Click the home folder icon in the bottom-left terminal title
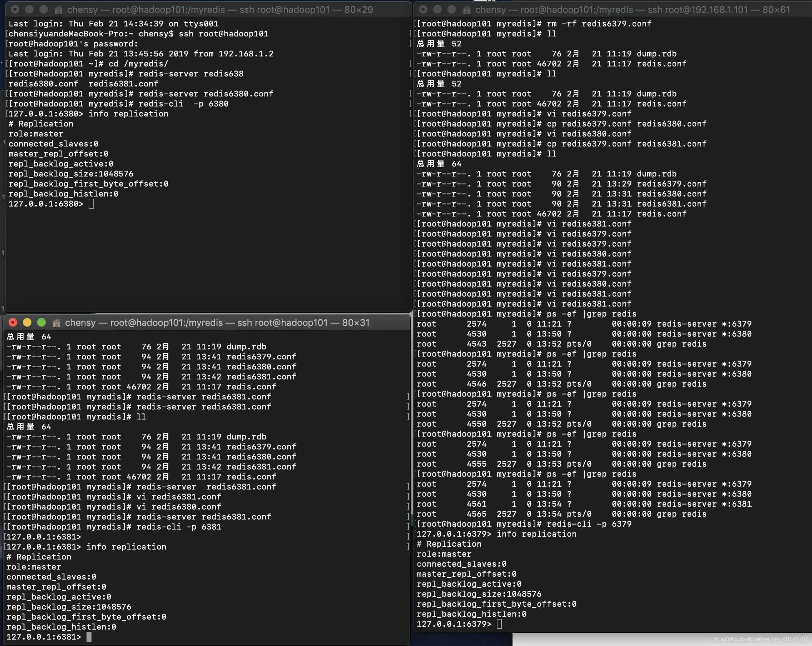This screenshot has height=646, width=812. tap(56, 323)
